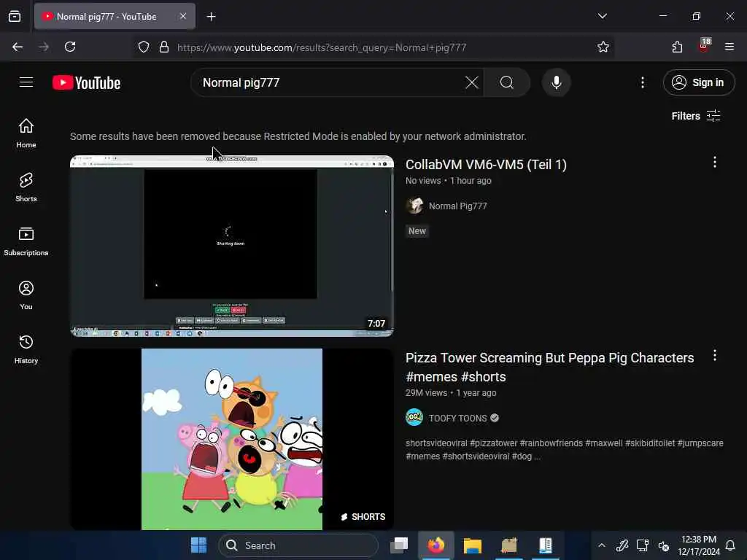Play the Pizza Tower Peppa Pig thumbnail
Screen dimensions: 747x560
click(231, 439)
